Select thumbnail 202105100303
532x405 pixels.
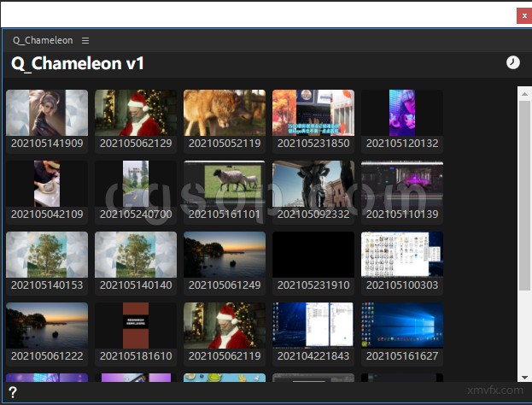click(x=402, y=261)
